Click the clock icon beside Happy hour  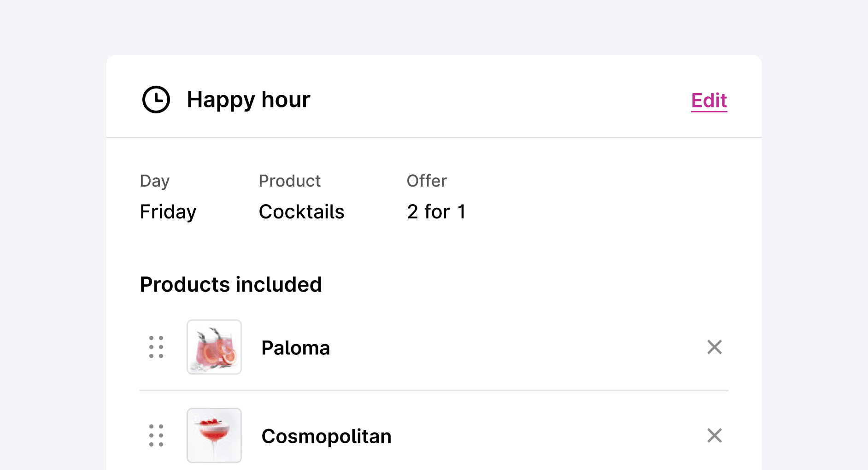coord(156,99)
